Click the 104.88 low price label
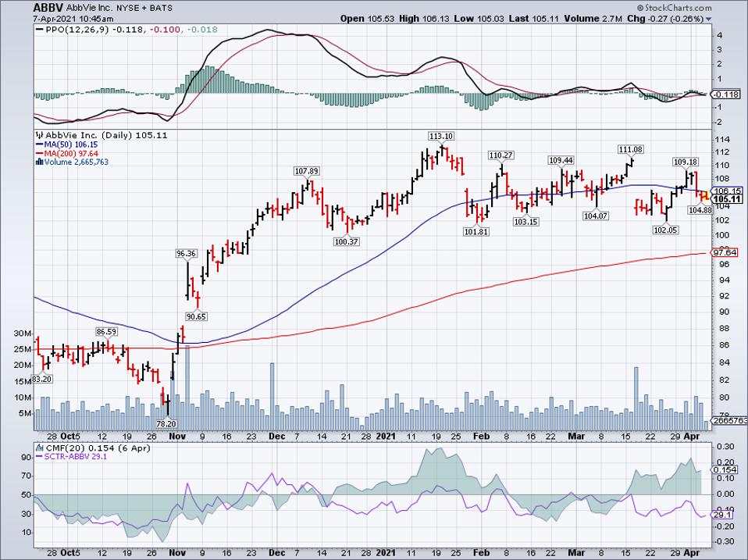This screenshot has width=748, height=560. click(700, 210)
